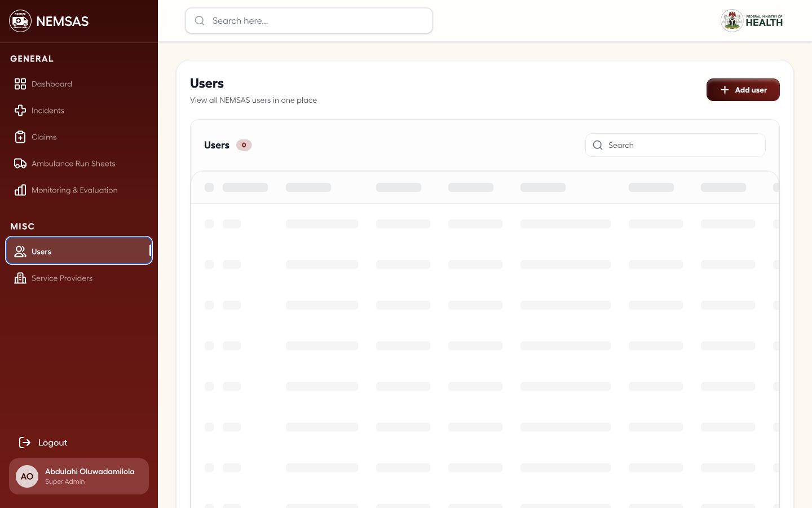Click the Logout label
The image size is (812, 508).
point(53,443)
